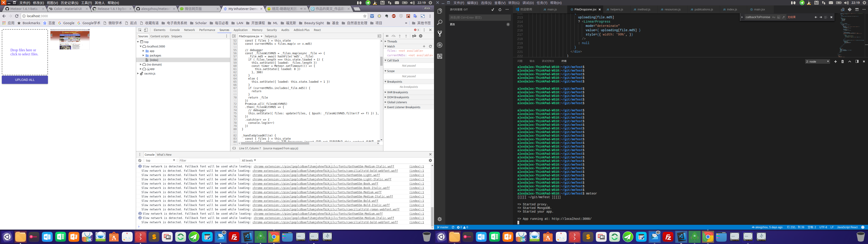Image resolution: width=868 pixels, height=244 pixels.
Task: Select the DevTools inspect element icon
Action: (x=140, y=30)
